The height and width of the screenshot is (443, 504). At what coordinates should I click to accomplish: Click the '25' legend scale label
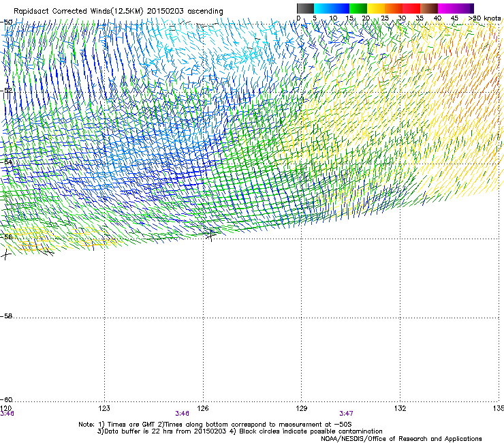coord(385,18)
